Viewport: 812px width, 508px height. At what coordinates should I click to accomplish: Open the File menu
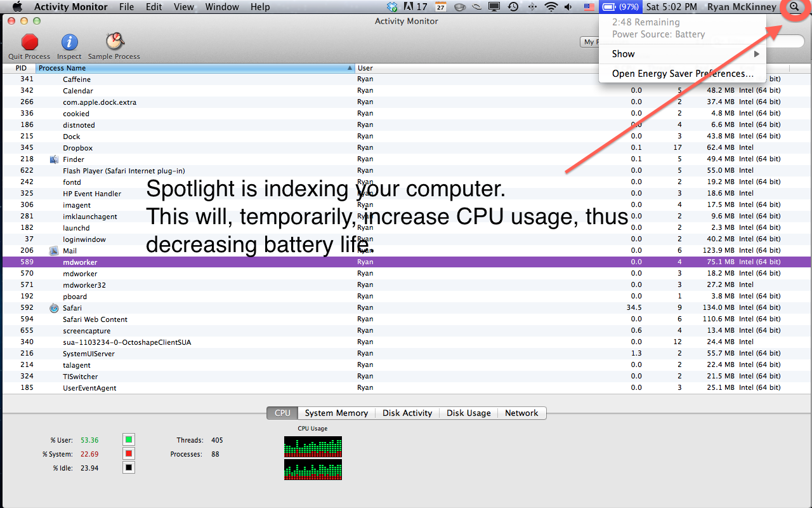[x=127, y=7]
